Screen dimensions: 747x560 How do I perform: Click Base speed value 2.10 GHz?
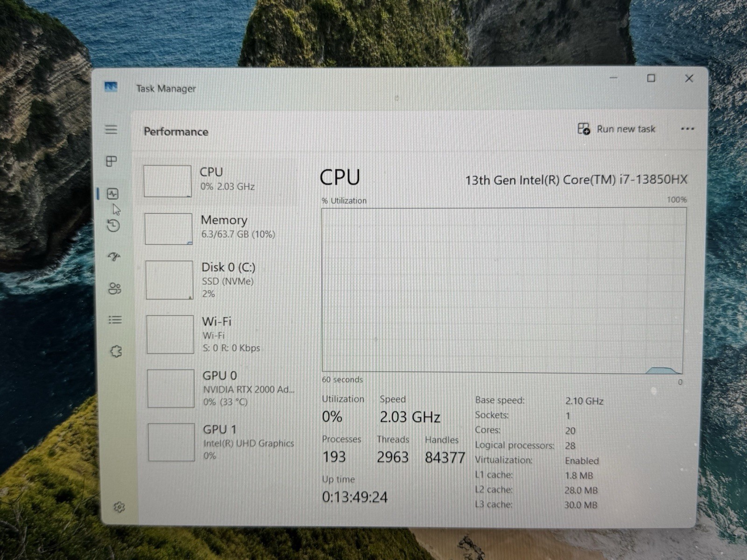584,401
